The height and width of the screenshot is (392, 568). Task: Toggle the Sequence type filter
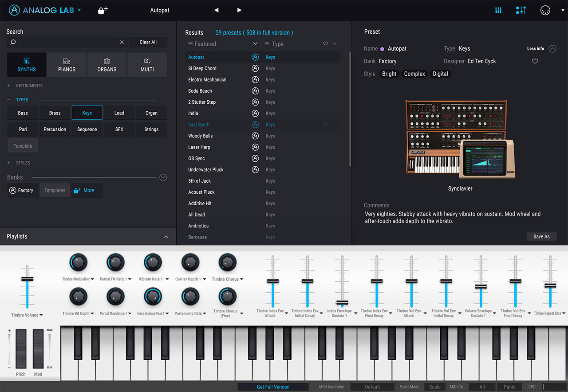tap(87, 129)
